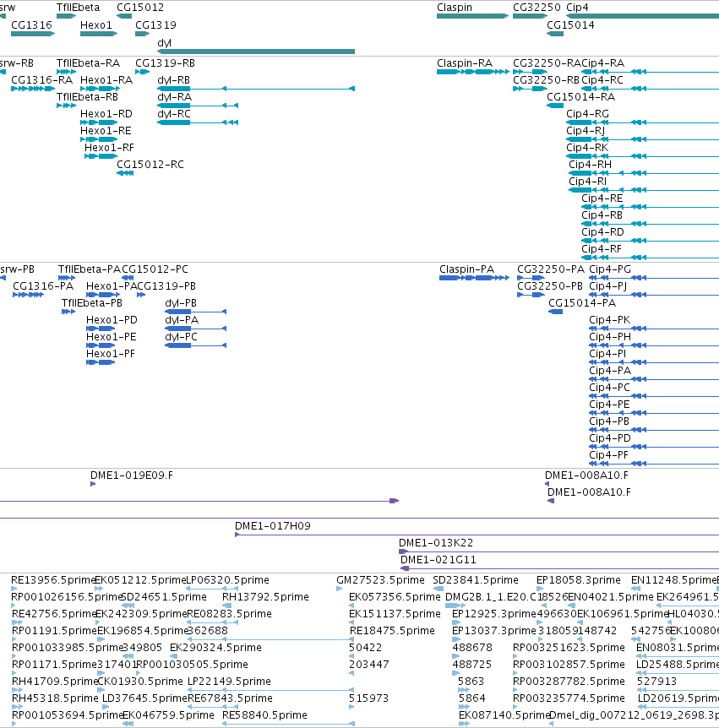Click clone DME1-013K22
Viewport: 719px width, 728px height.
point(558,551)
